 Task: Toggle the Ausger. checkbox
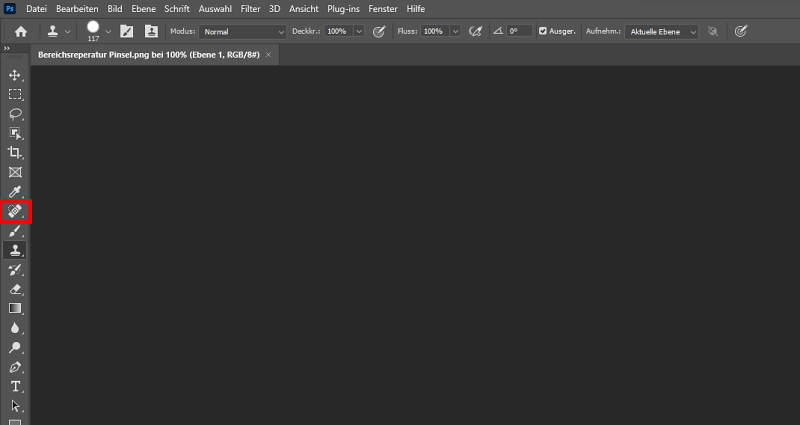click(x=543, y=32)
